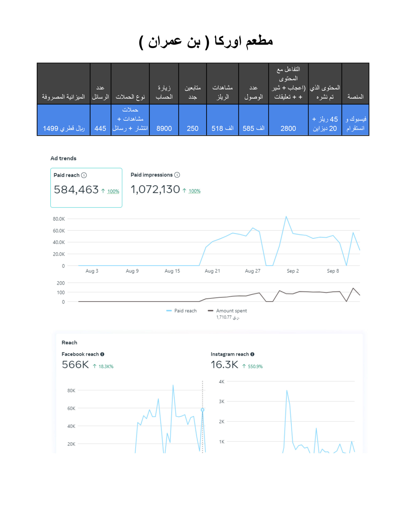The width and height of the screenshot is (411, 532).
Task: Click the Instagram reach info icon
Action: click(252, 354)
